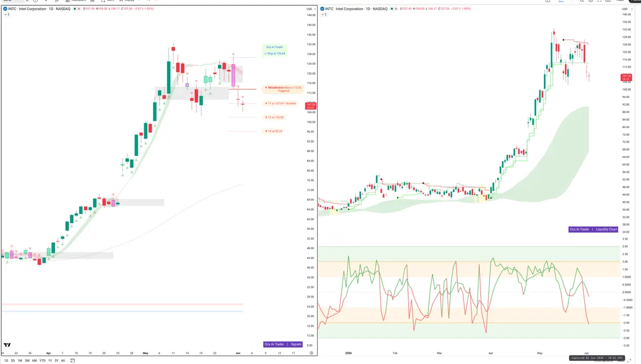Select the 6M time range

35,361
